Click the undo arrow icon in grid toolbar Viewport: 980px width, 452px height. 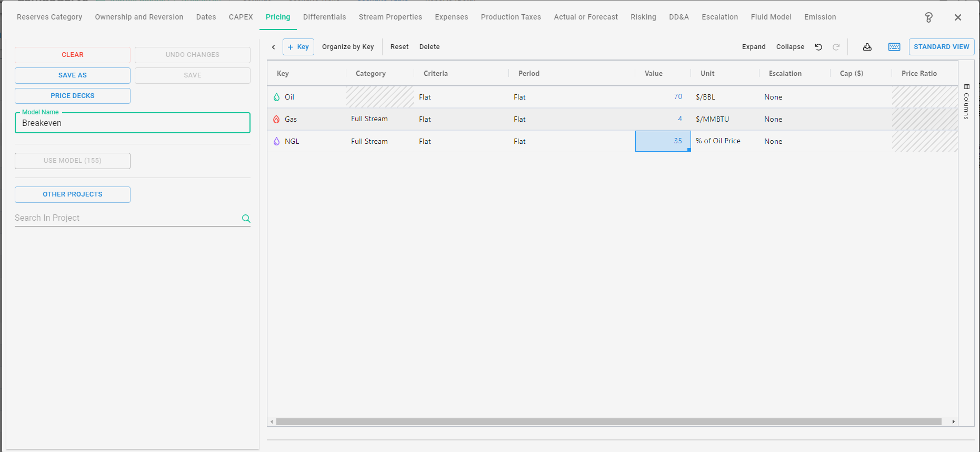[818, 47]
